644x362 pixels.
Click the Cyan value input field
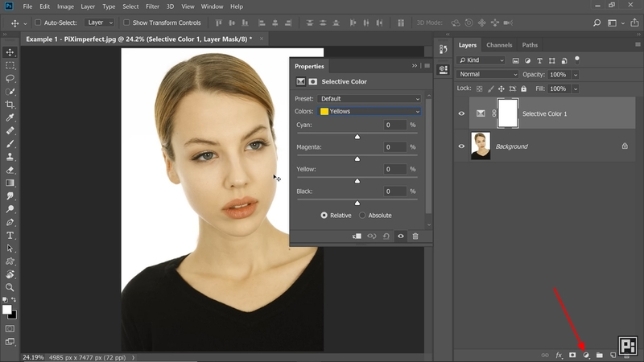point(394,125)
